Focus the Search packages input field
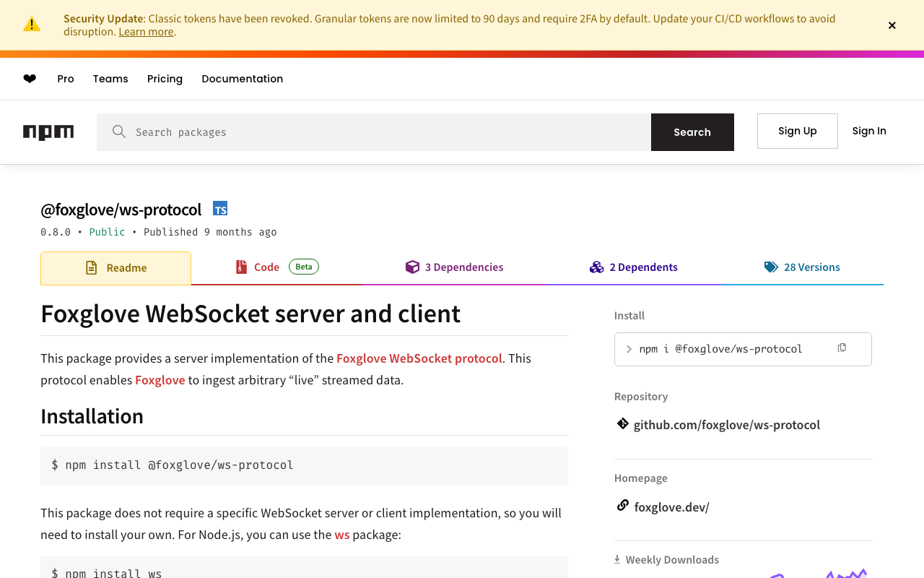The height and width of the screenshot is (578, 924). 390,132
